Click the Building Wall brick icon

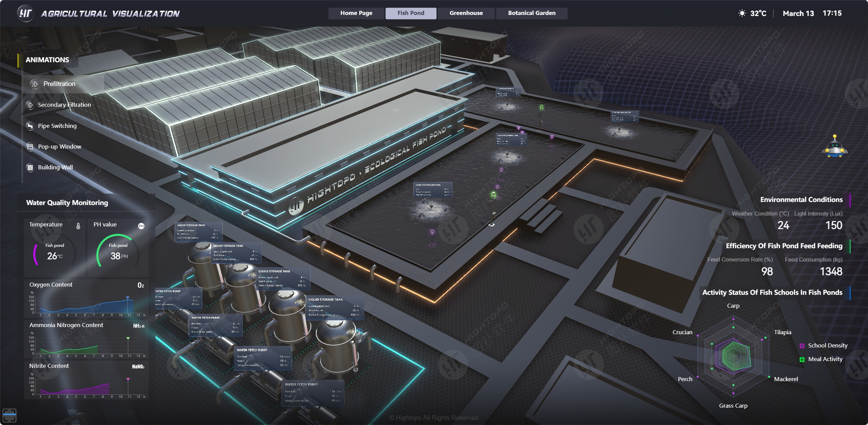pos(30,168)
